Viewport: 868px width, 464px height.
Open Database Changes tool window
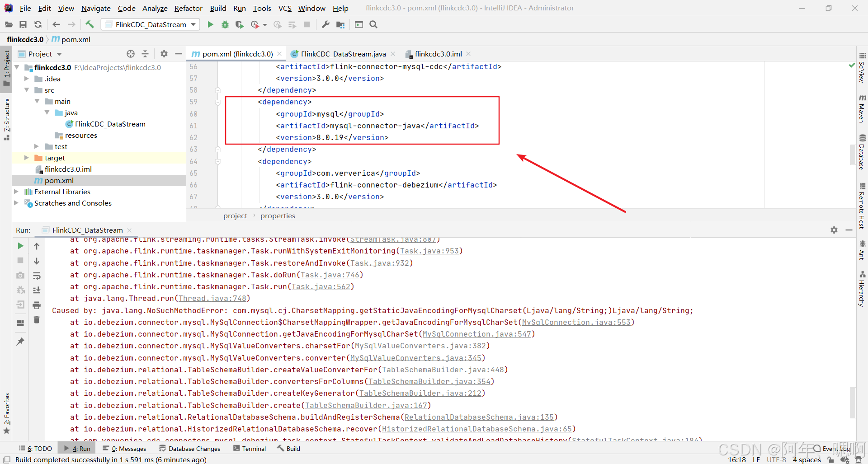pyautogui.click(x=189, y=449)
